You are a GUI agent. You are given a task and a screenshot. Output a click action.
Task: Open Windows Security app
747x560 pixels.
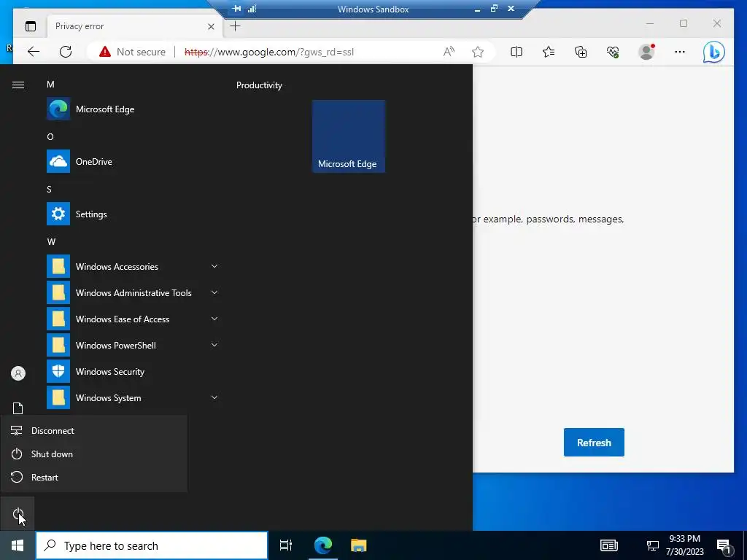point(133,371)
